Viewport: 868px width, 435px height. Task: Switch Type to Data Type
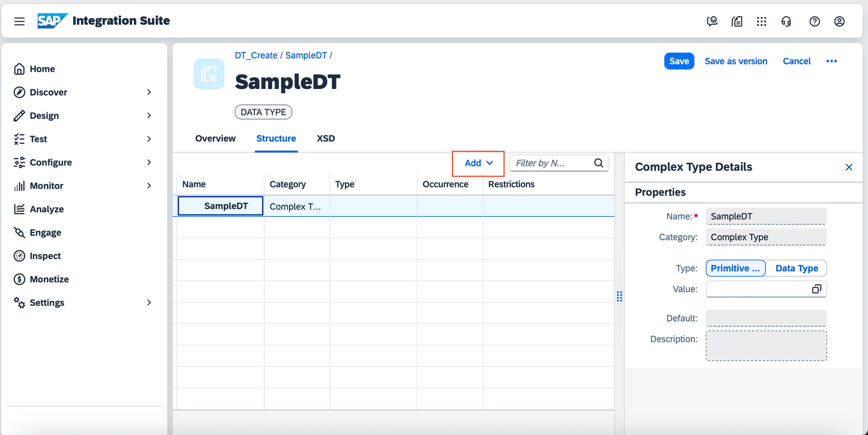tap(796, 268)
